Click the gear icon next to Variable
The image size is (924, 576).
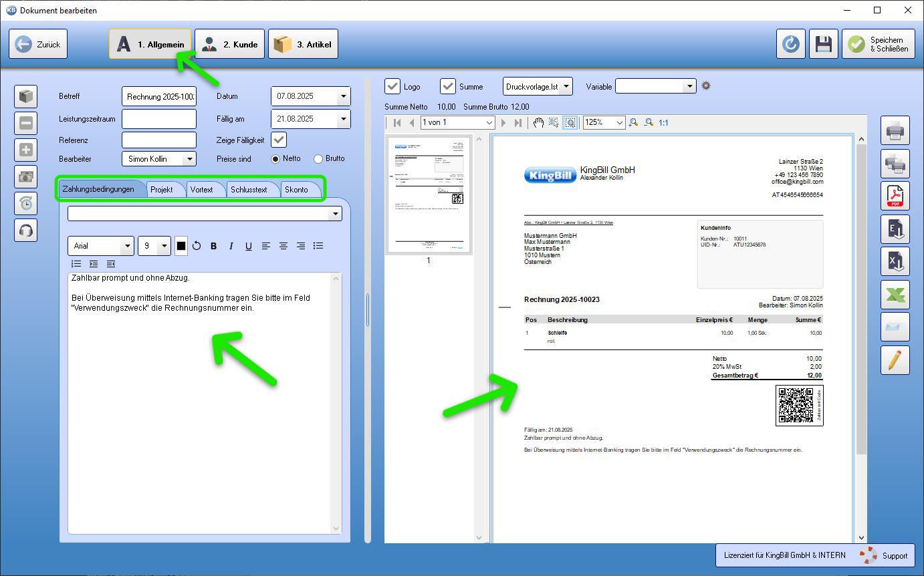click(705, 86)
